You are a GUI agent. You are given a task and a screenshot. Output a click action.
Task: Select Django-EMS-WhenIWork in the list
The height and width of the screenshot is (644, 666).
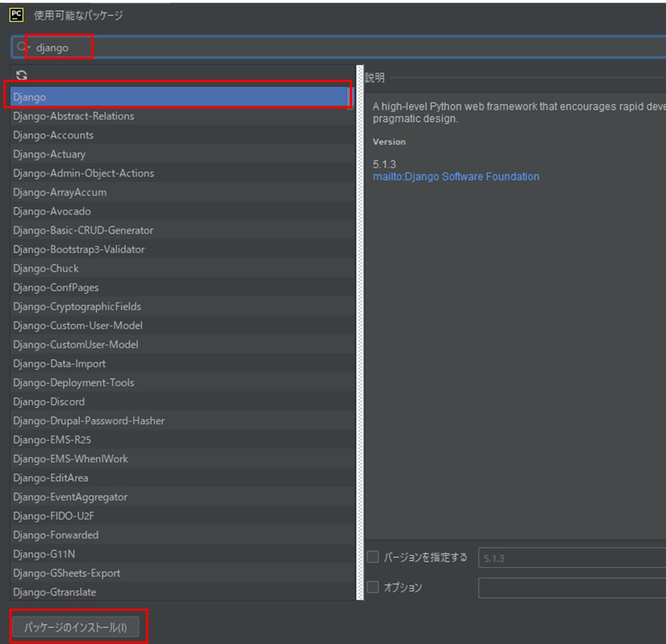tap(182, 459)
